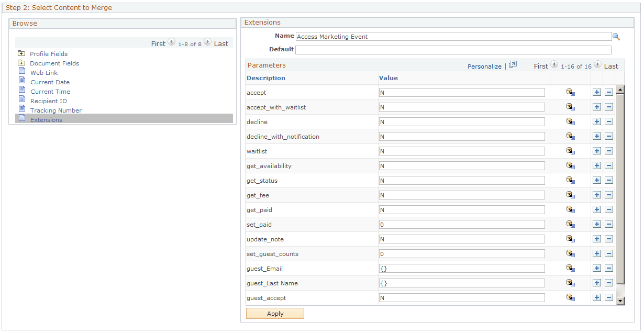Click the Apply button
Screen dimensions: 644x333
275,313
